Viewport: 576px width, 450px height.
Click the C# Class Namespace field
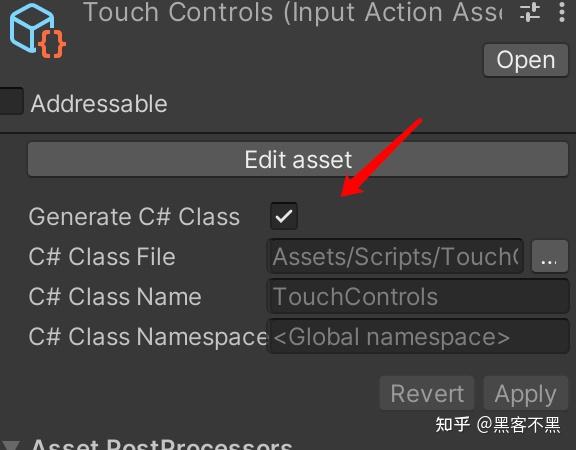(x=418, y=336)
